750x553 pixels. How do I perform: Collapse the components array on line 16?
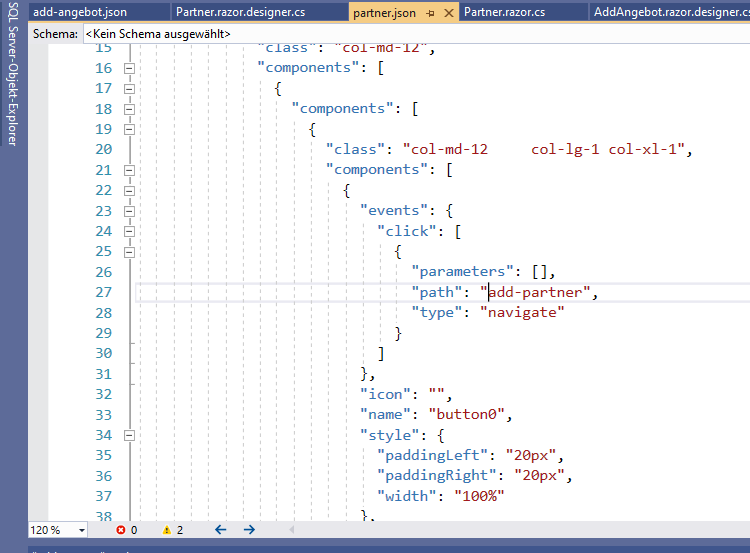[129, 68]
